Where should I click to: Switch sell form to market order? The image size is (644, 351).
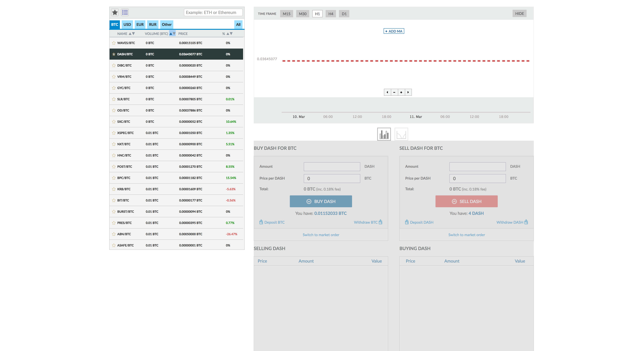point(466,235)
